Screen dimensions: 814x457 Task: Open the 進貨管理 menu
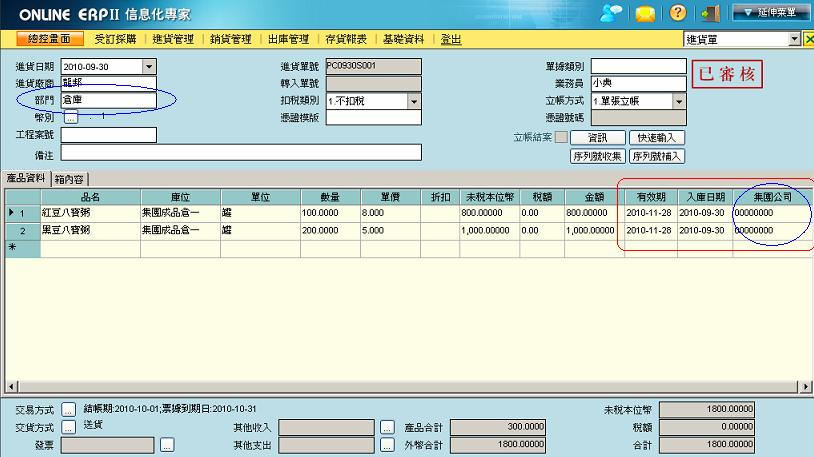click(x=173, y=39)
